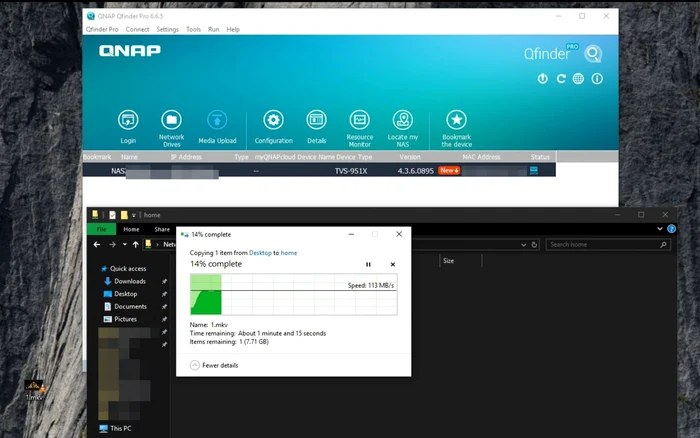Click the Status column header in Qfinder
Image resolution: width=700 pixels, height=438 pixels.
click(x=540, y=157)
